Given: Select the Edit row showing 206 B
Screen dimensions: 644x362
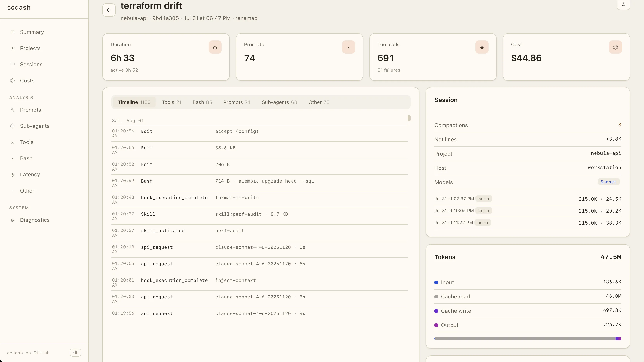Looking at the screenshot, I should click(x=259, y=166).
